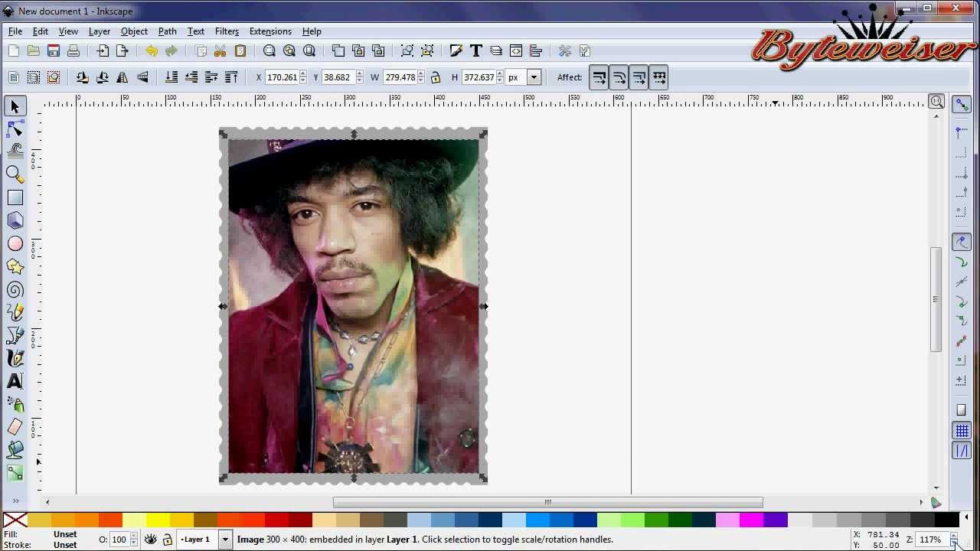The height and width of the screenshot is (551, 980).
Task: Increase opacity O stepper
Action: (x=133, y=536)
